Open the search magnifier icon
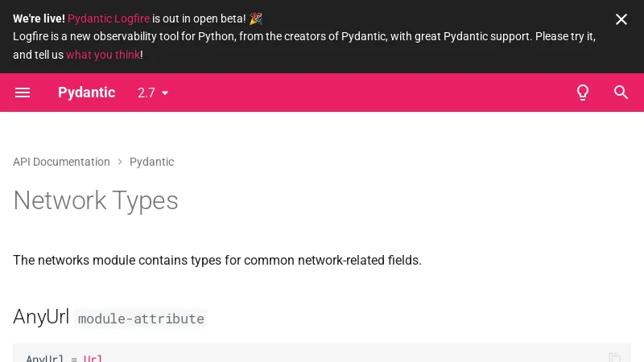 click(x=621, y=93)
